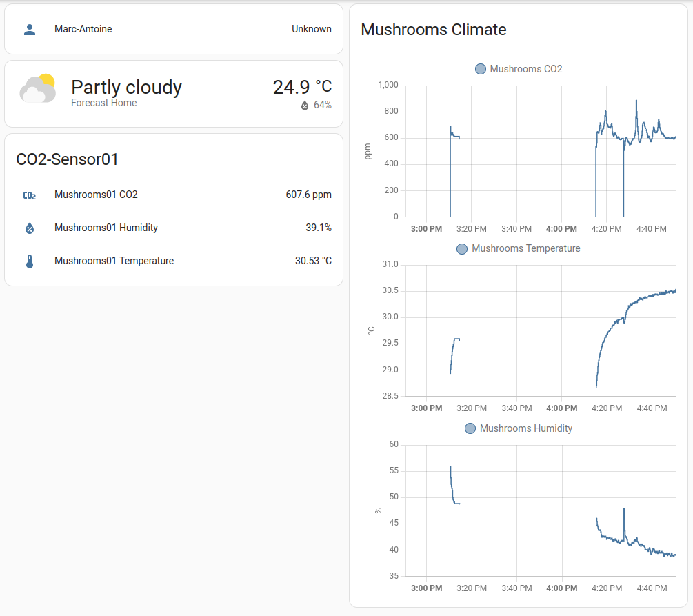This screenshot has width=693, height=616.
Task: Open the Mushrooms01 Temperature entity row
Action: point(114,261)
